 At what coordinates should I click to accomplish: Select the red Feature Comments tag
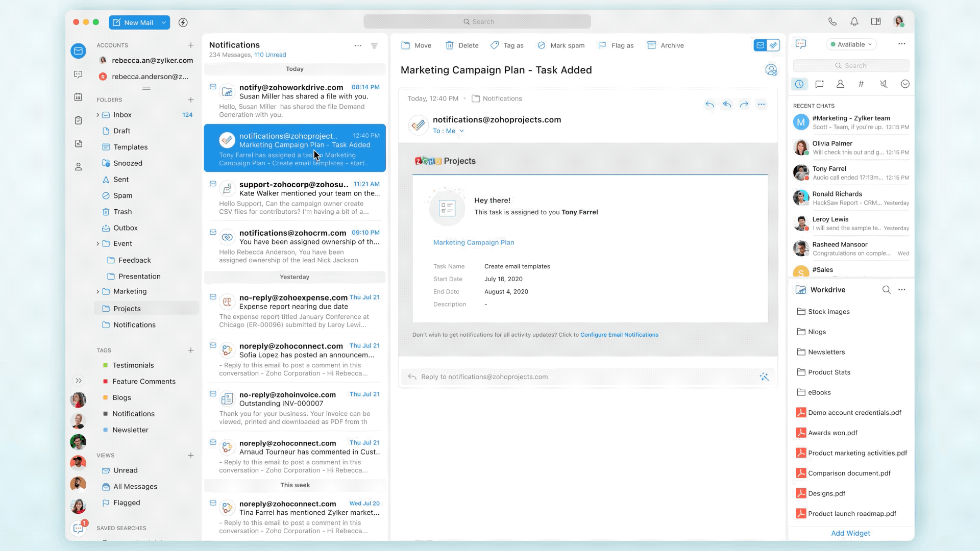143,382
